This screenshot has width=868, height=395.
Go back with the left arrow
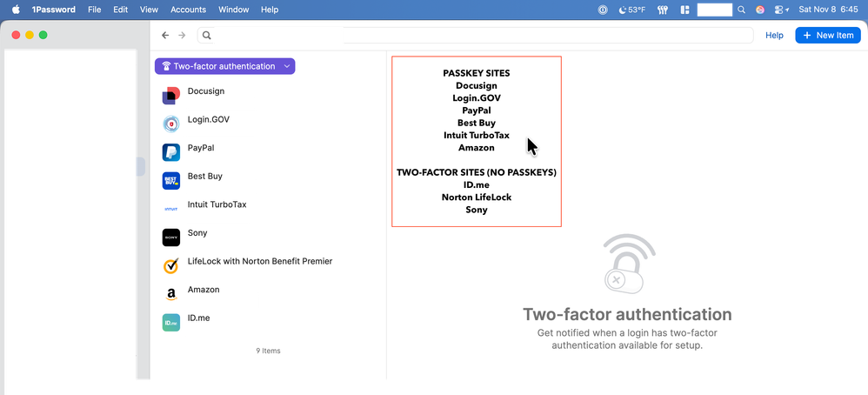tap(165, 36)
